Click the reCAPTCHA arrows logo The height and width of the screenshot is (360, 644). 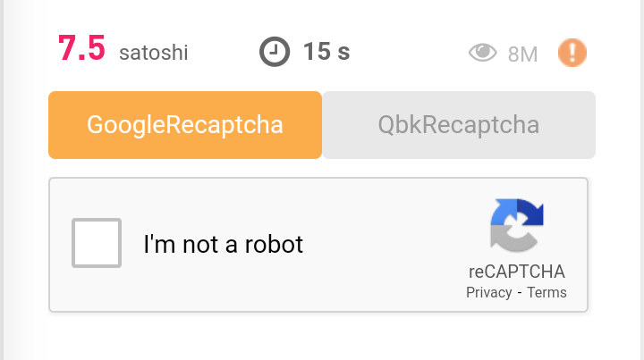coord(517,225)
